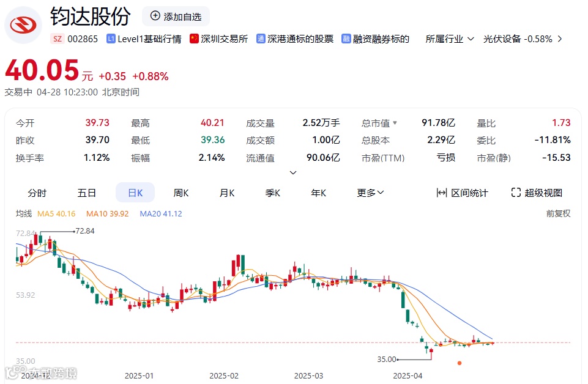
Task: Click 深港通标的股票 tag
Action: coord(300,39)
